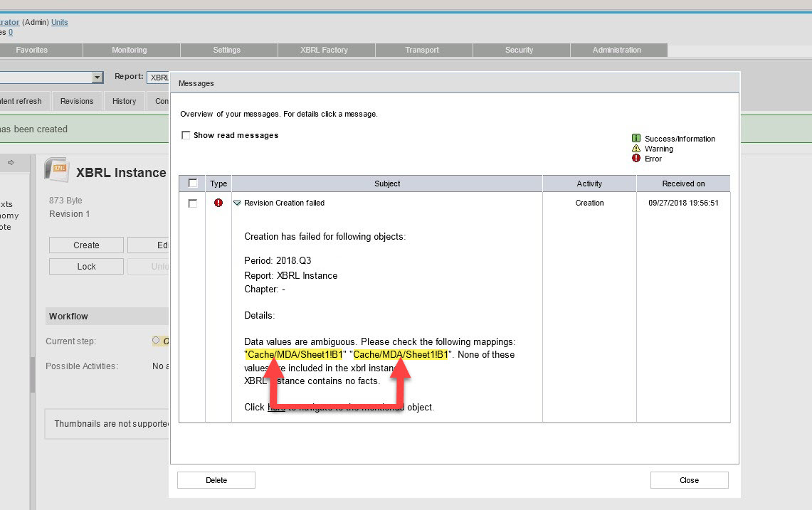Check the Revision Creation failed message checkbox
The width and height of the screenshot is (812, 510).
point(193,203)
